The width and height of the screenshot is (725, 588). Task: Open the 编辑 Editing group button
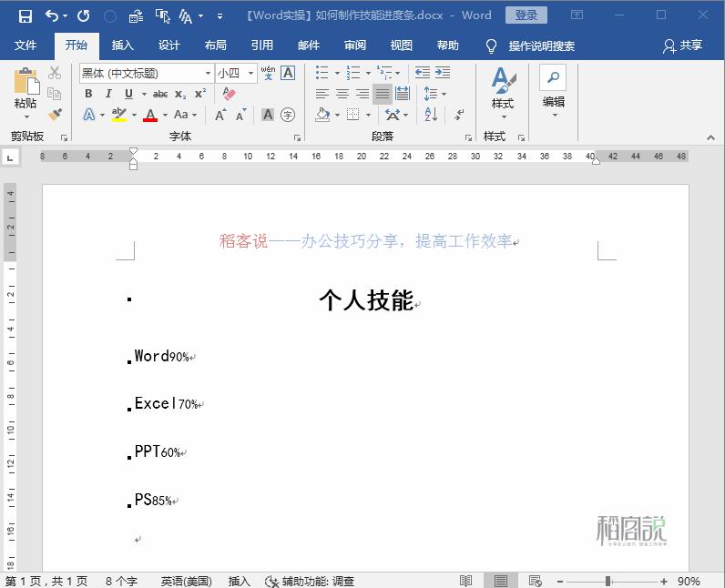coord(553,104)
